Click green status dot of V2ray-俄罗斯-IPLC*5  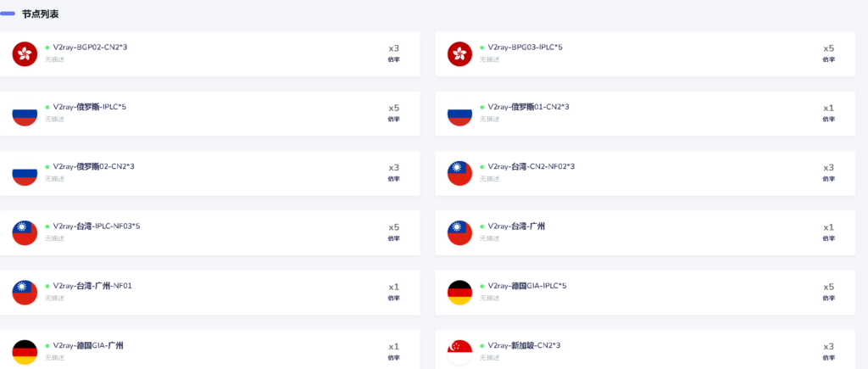pos(47,108)
